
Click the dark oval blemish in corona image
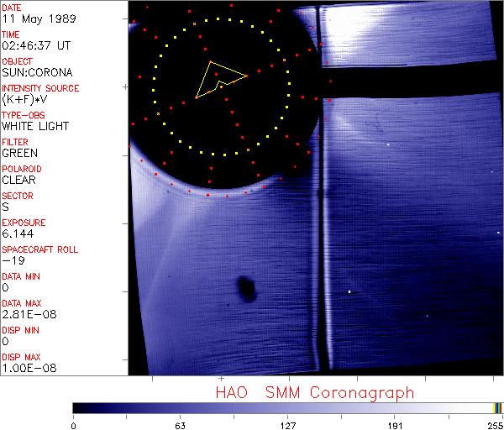pyautogui.click(x=248, y=289)
